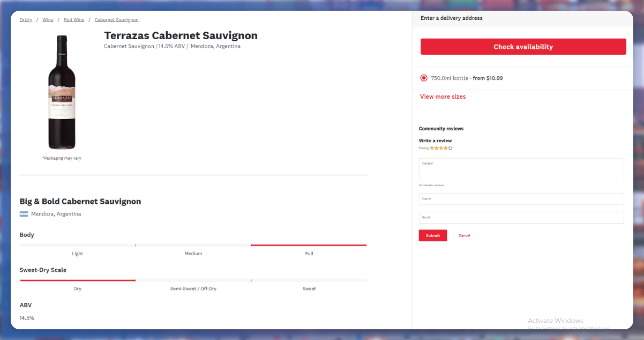The width and height of the screenshot is (644, 340).
Task: Click the Full segment on Body scale
Action: 309,245
